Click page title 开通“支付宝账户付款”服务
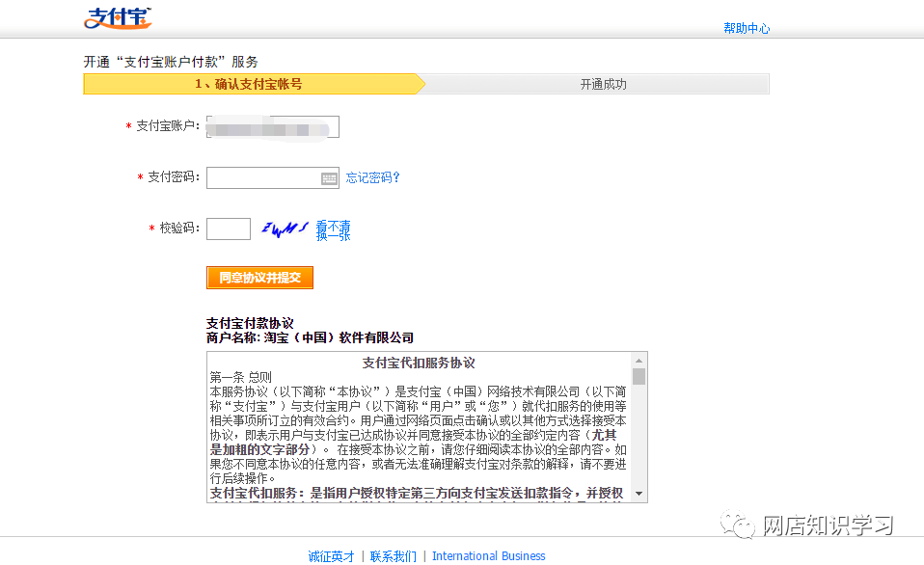This screenshot has height=565, width=924. [x=171, y=62]
